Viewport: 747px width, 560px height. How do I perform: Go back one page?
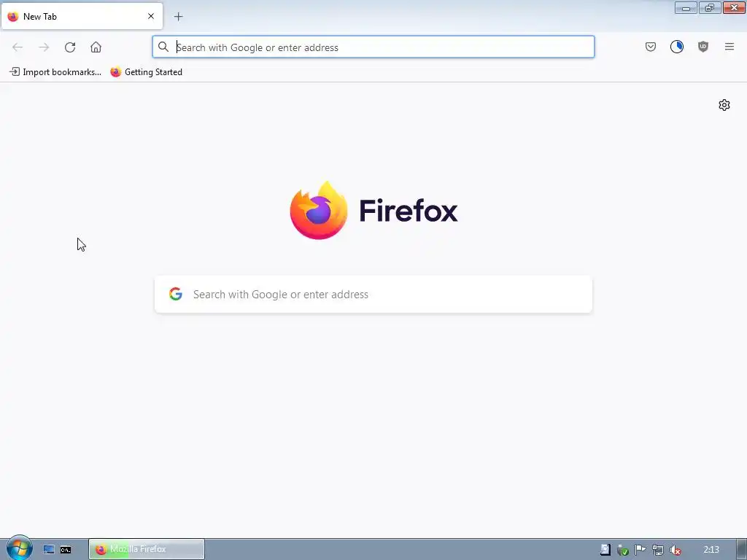pos(18,47)
